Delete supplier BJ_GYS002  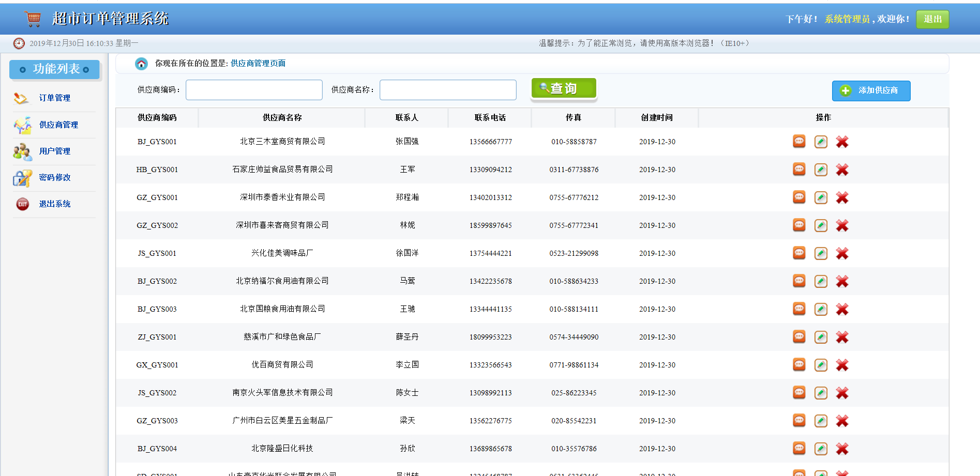coord(842,281)
